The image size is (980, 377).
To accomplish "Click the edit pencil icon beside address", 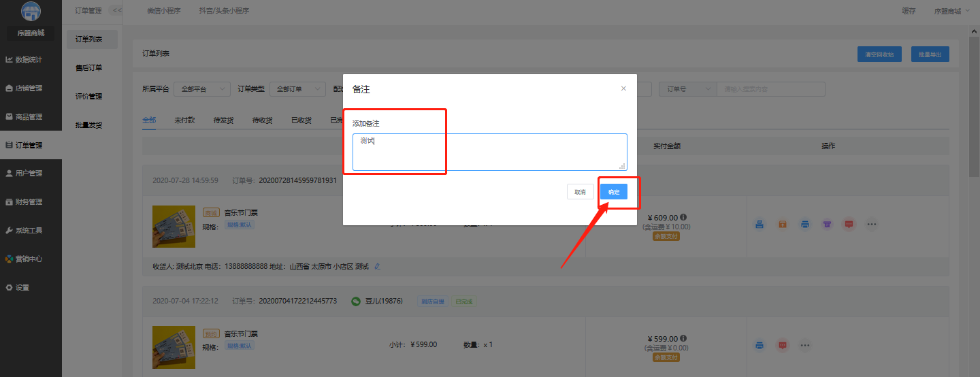I will pos(378,266).
